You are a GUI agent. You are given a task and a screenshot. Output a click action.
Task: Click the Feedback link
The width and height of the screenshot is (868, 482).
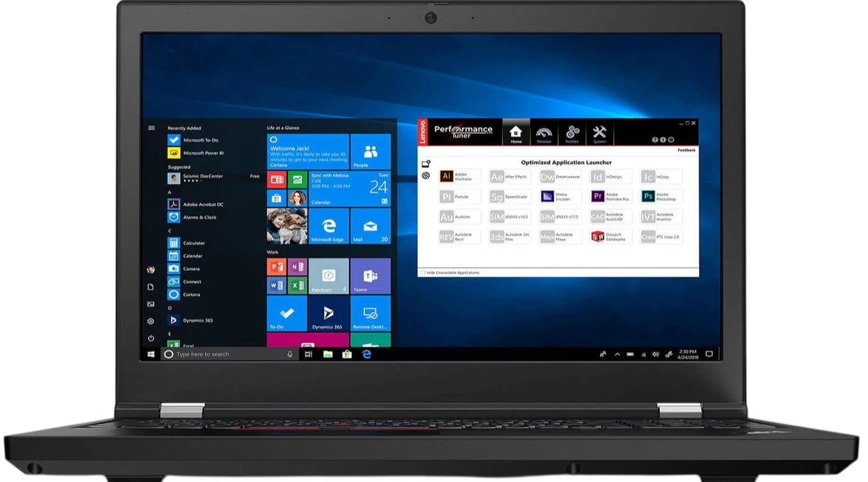click(686, 150)
